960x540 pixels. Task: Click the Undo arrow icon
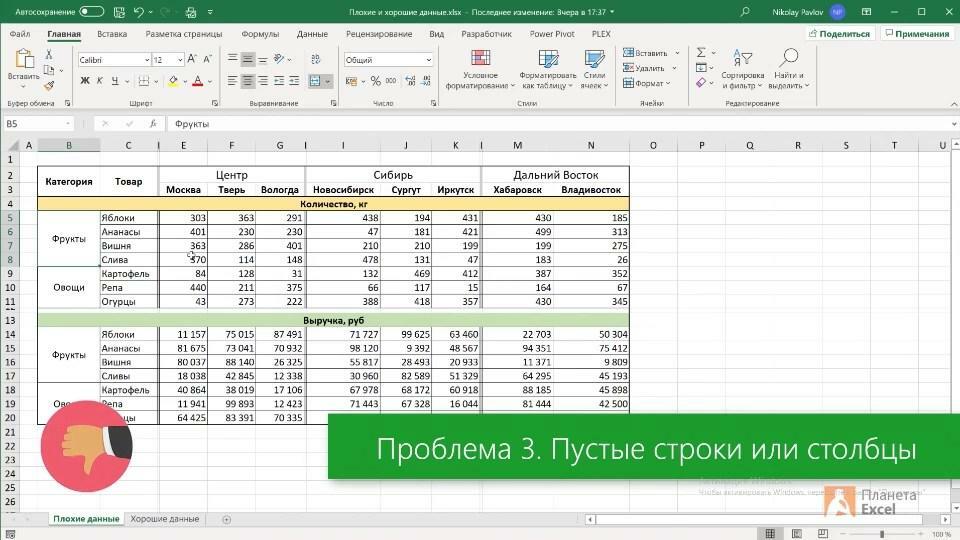pos(140,12)
